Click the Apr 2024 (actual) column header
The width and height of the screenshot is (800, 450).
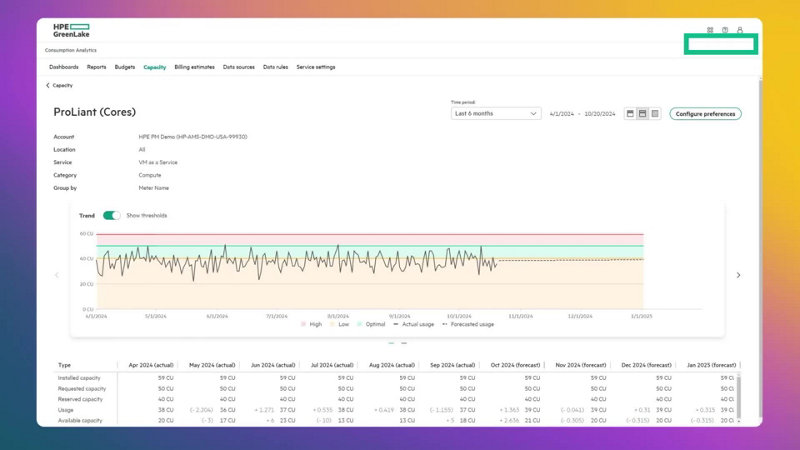pos(151,365)
